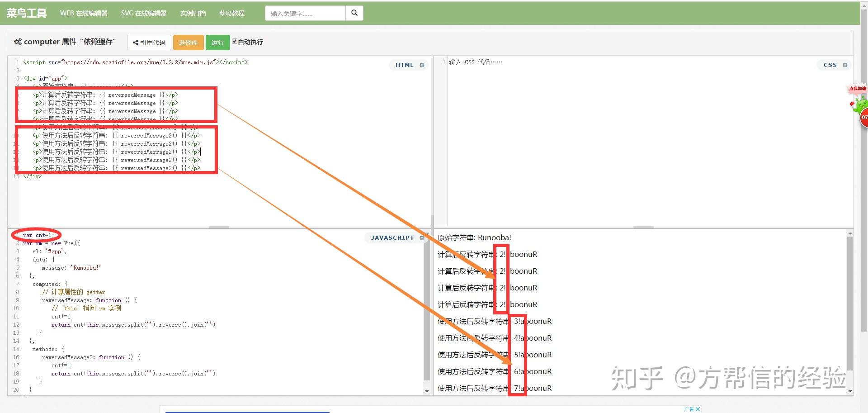Screen dimensions: 868x413
Task: Click the "message: 'Runooba!'" code line
Action: click(x=71, y=267)
